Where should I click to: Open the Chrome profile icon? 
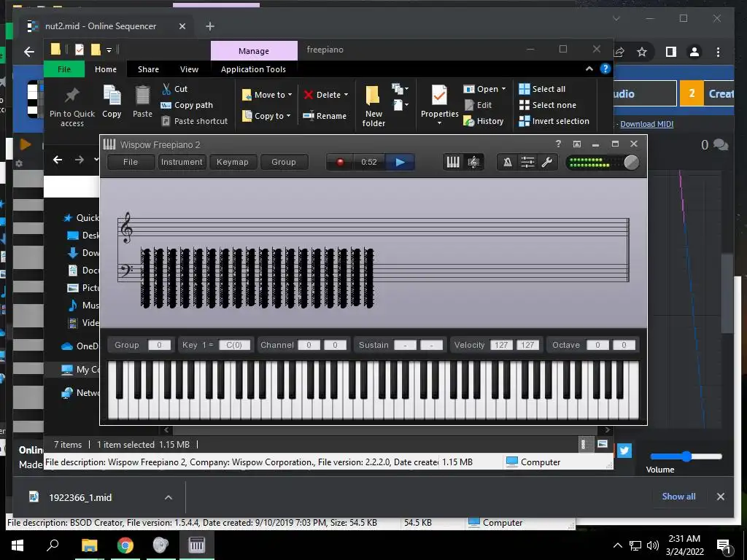[x=694, y=52]
